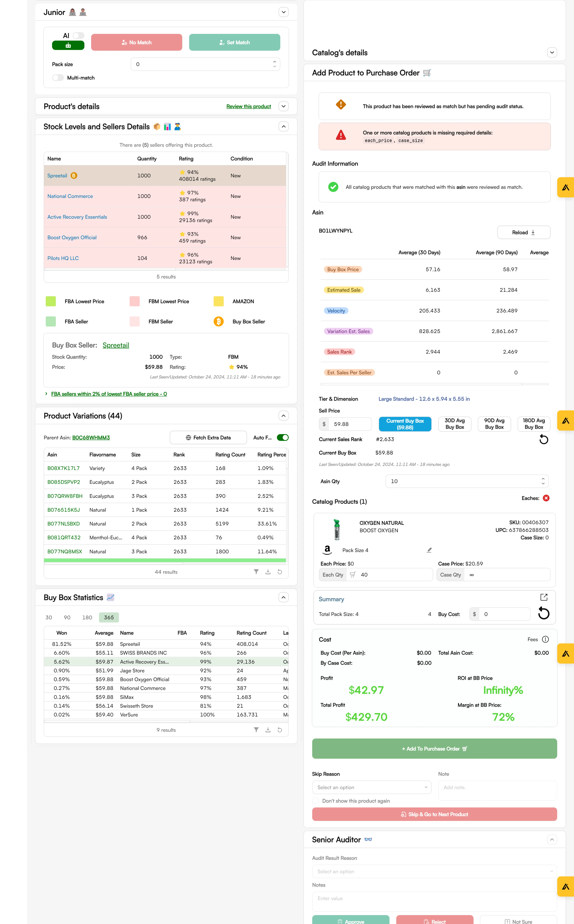Select the 30 day statistics tab
The image size is (574, 924).
click(x=49, y=618)
